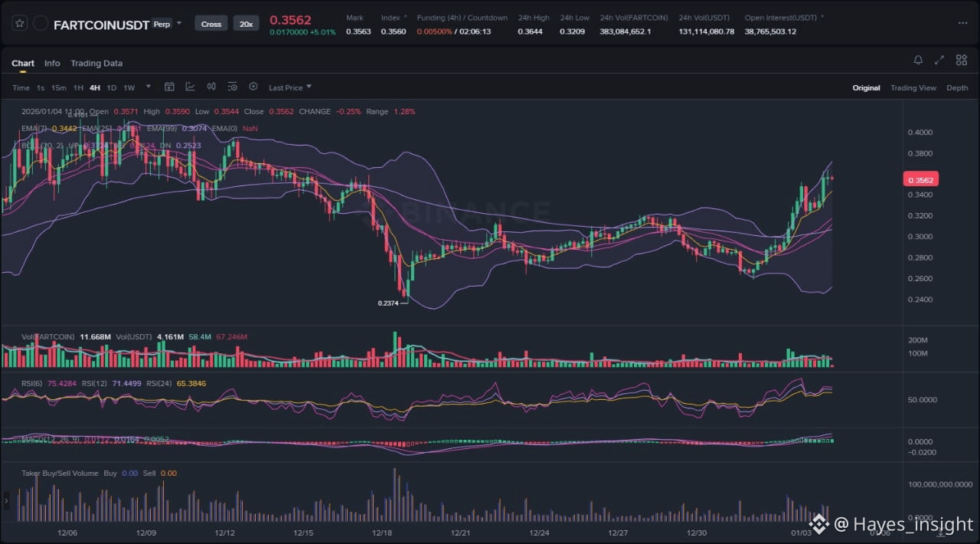The height and width of the screenshot is (544, 980).
Task: Click the circular record/snapshot icon
Action: (x=253, y=87)
